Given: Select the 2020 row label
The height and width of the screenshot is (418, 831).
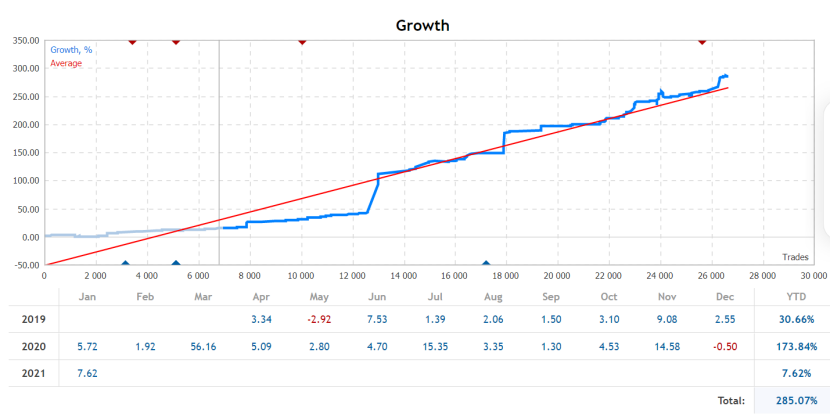Looking at the screenshot, I should coord(33,347).
